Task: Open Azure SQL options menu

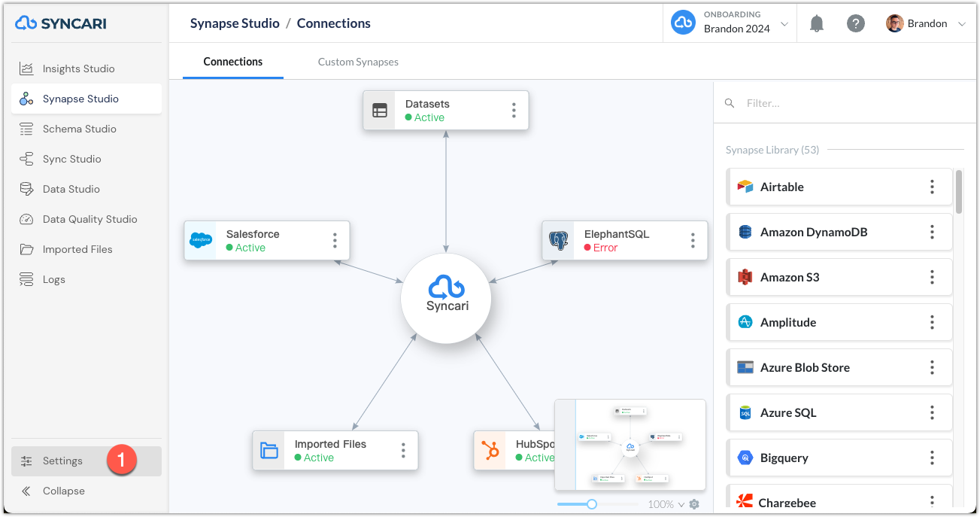Action: (932, 412)
